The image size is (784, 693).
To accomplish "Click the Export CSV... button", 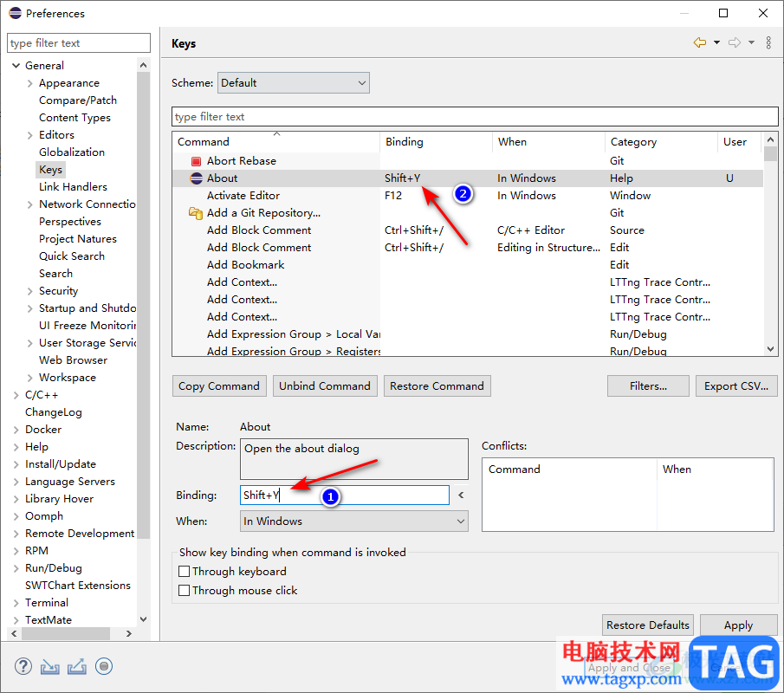I will pos(736,386).
